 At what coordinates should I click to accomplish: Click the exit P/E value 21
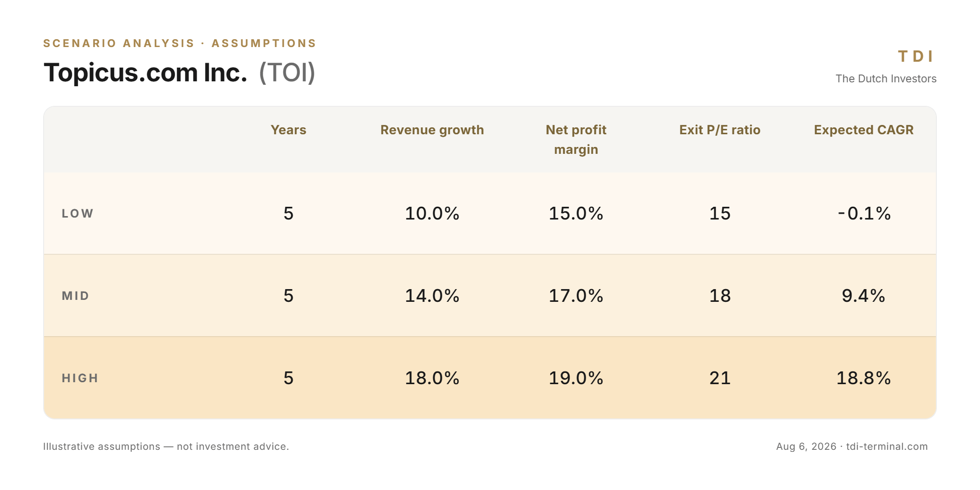720,378
